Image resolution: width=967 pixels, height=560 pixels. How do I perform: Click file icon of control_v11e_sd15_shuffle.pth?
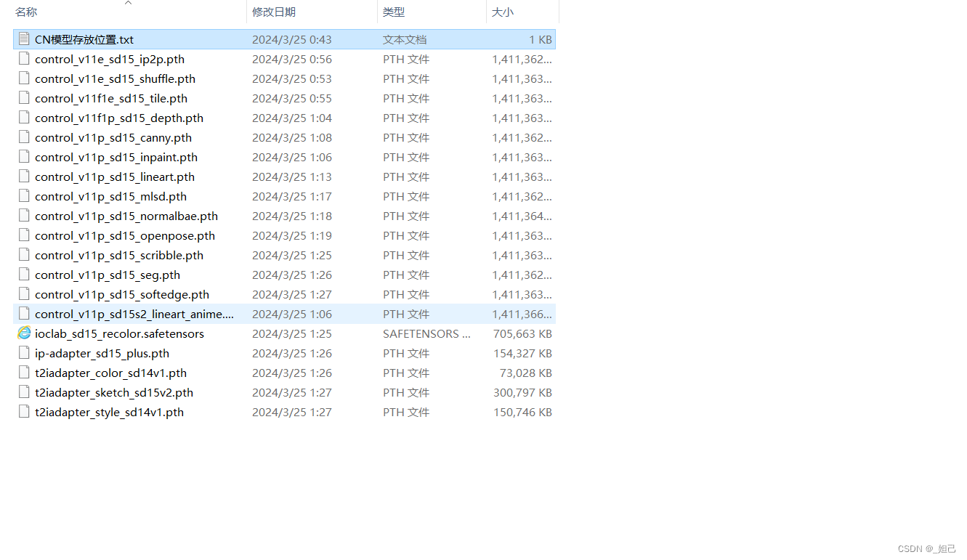(x=24, y=78)
